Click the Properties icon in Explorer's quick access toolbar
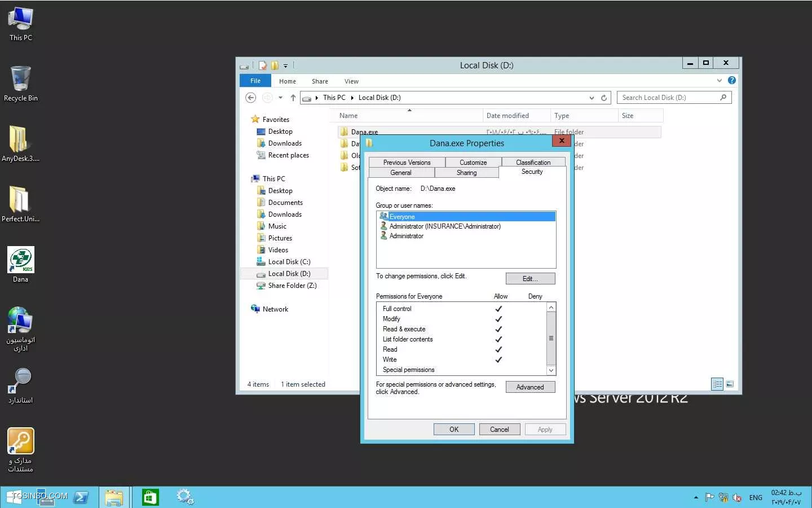 (263, 65)
